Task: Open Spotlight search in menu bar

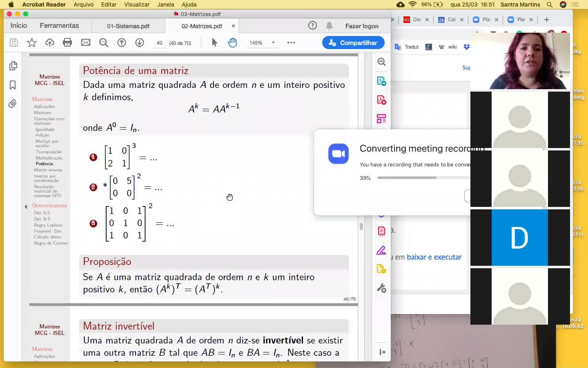Action: [x=550, y=4]
